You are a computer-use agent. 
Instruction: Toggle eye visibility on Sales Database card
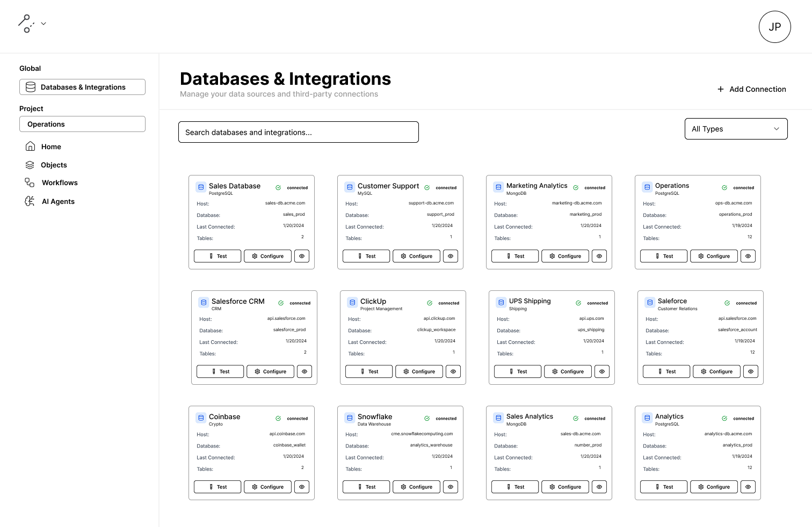click(x=302, y=256)
